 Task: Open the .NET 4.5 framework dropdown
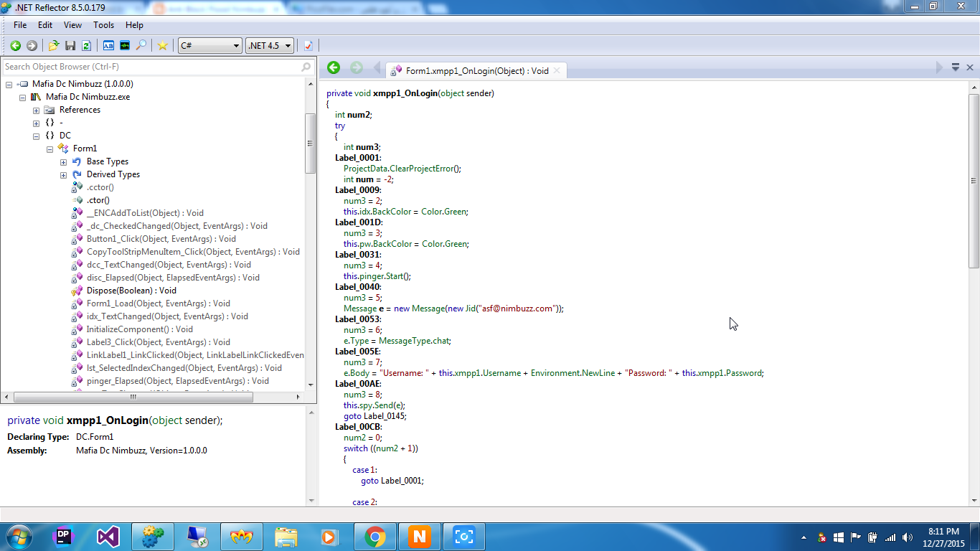pyautogui.click(x=270, y=45)
